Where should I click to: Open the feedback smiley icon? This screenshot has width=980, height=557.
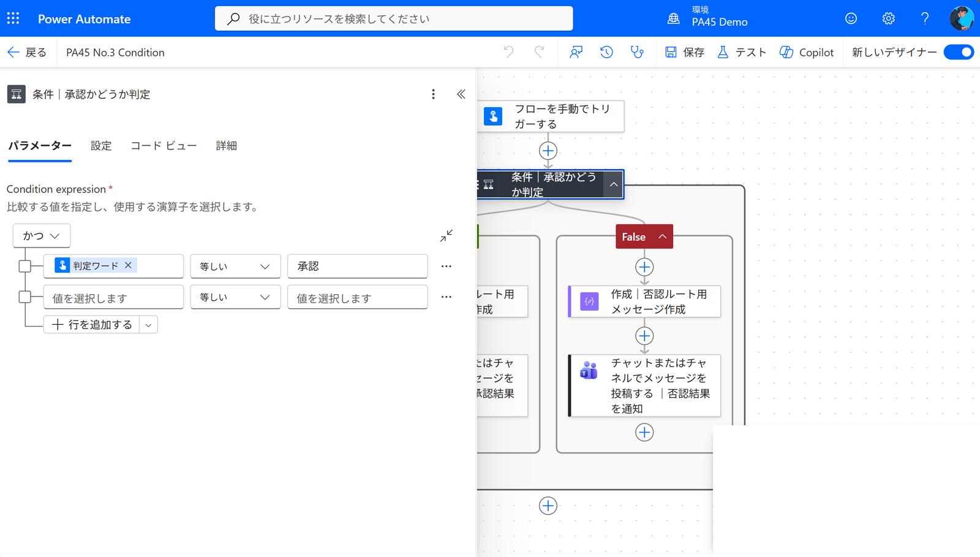coord(851,18)
